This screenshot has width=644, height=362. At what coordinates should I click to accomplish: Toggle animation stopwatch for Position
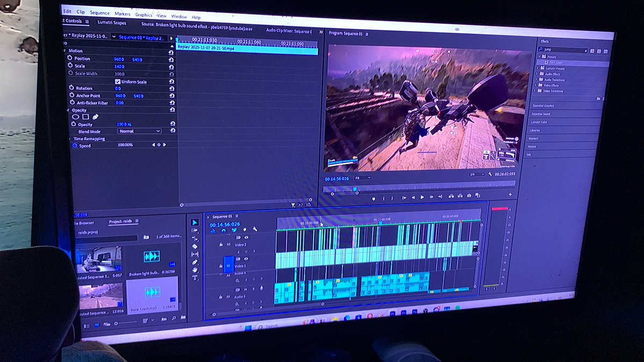(70, 58)
